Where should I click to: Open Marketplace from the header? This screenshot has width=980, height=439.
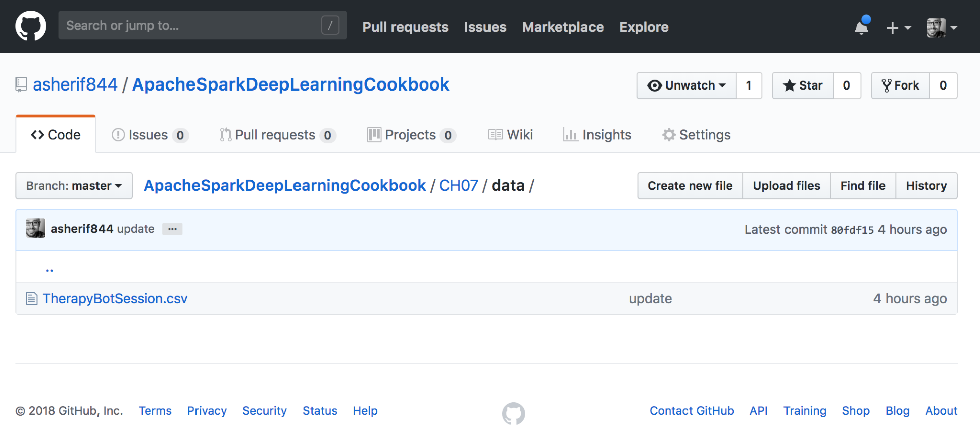[x=563, y=27]
